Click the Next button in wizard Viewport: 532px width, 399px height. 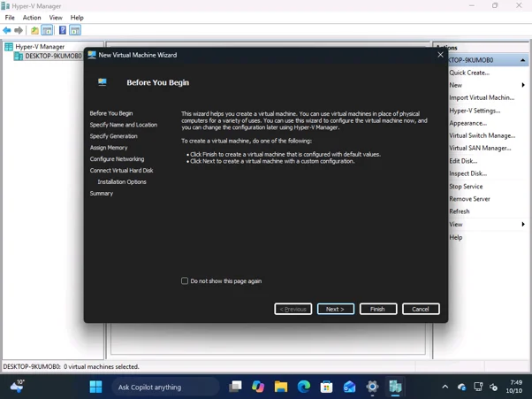click(336, 309)
